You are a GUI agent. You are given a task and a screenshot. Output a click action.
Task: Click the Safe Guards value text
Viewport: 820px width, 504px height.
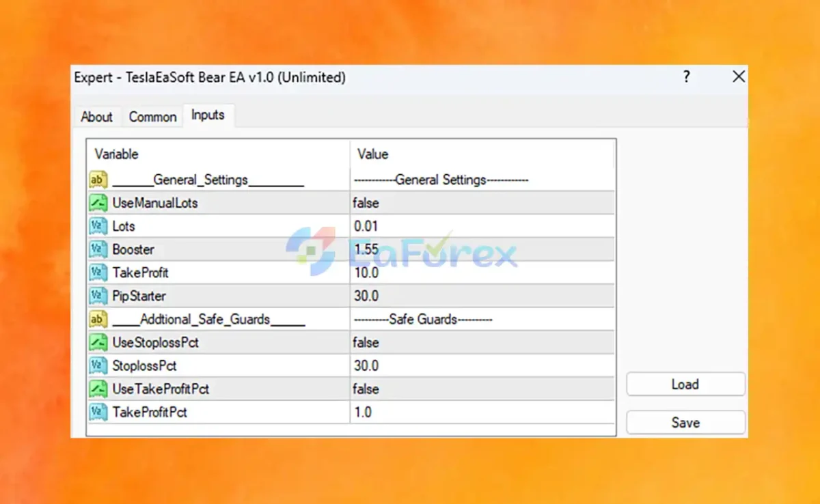[422, 319]
